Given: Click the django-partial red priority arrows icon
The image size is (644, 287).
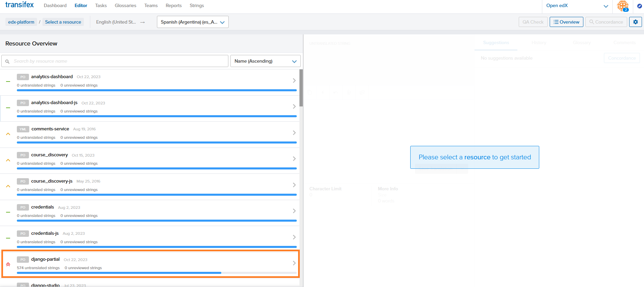Looking at the screenshot, I should coord(8,264).
